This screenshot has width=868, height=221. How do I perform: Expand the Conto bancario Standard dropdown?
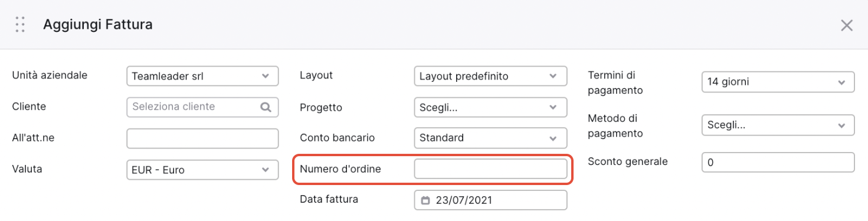coord(490,138)
